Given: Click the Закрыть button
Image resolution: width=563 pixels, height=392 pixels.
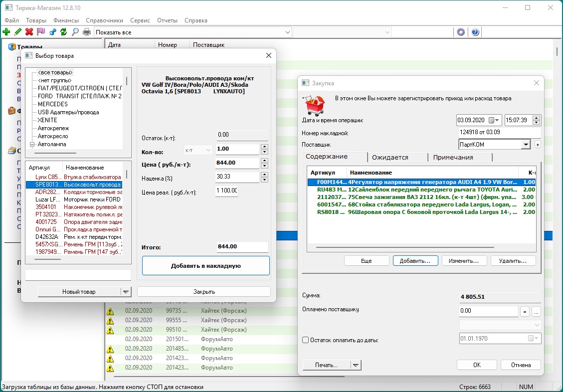Looking at the screenshot, I should [x=204, y=291].
